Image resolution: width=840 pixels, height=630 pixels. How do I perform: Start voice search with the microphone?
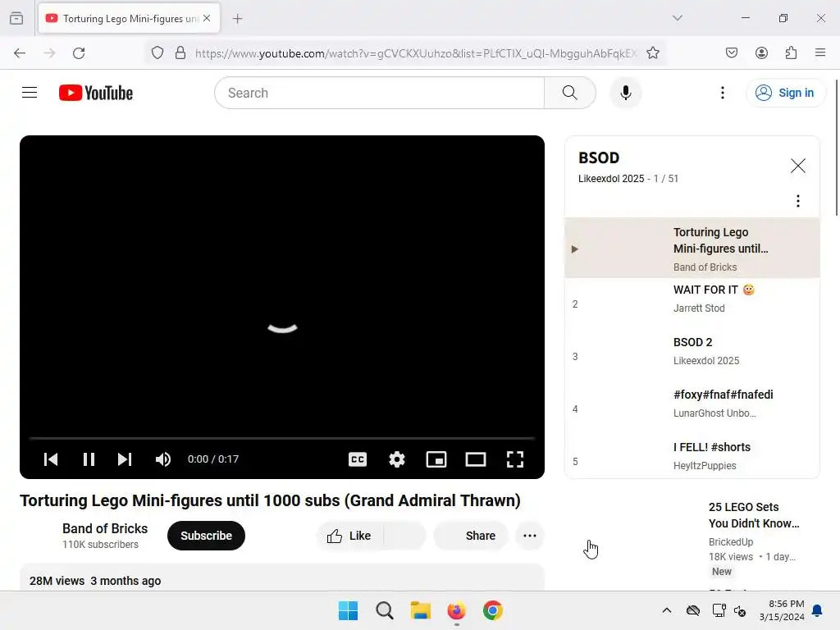tap(625, 93)
